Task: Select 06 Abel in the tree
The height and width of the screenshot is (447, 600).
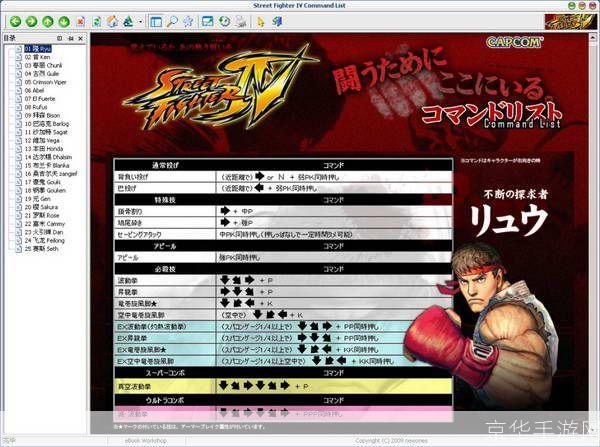Action: tap(34, 90)
